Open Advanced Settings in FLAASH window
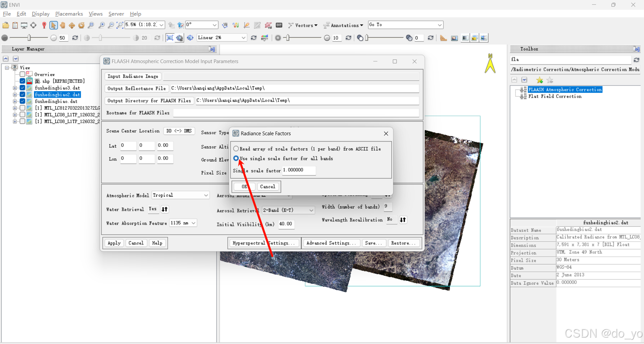The width and height of the screenshot is (644, 344). (331, 243)
